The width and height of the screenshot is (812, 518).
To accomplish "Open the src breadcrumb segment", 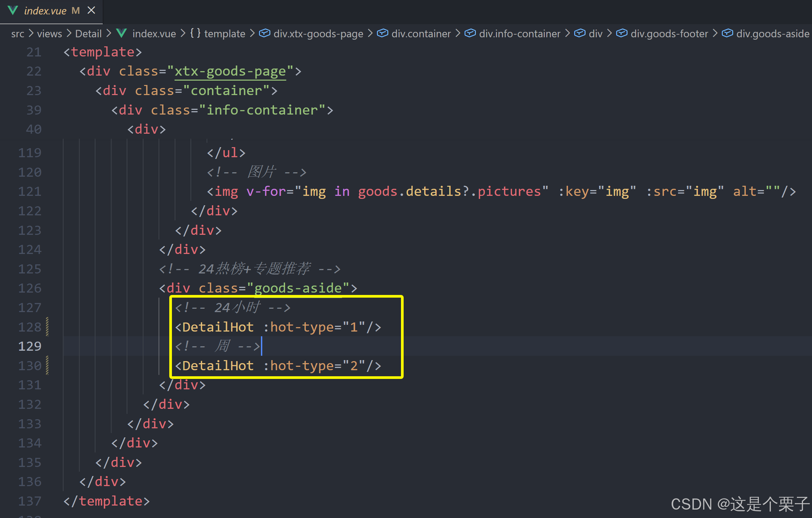I will point(17,34).
